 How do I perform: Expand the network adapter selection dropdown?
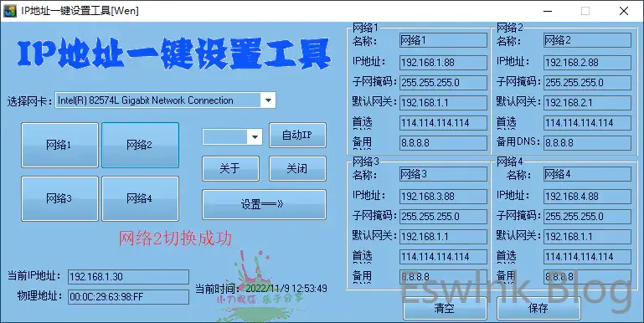pos(268,100)
